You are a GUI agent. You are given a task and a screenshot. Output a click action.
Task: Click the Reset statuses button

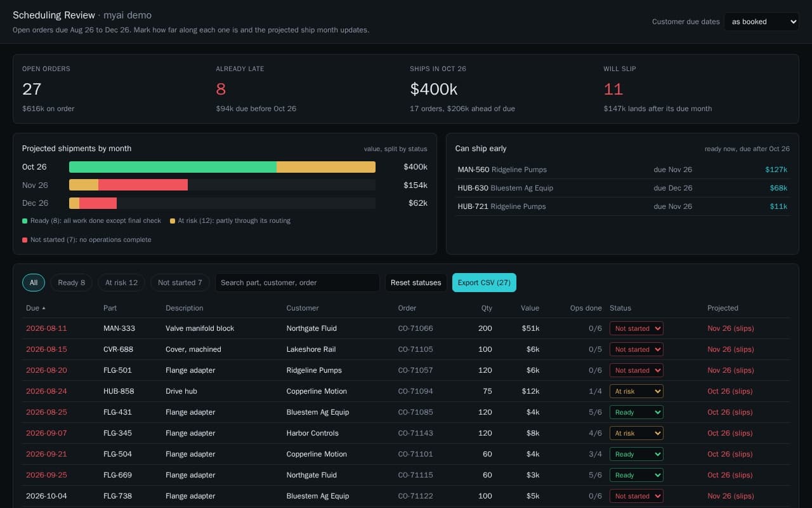(x=416, y=283)
